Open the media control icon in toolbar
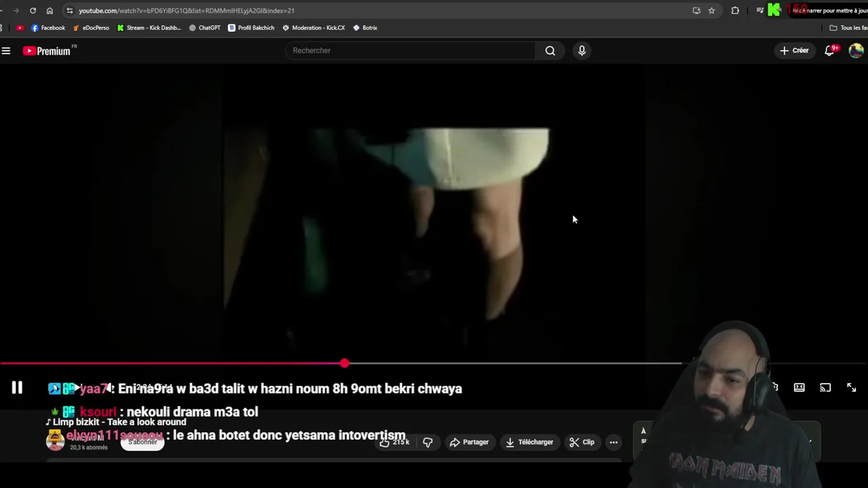 click(759, 11)
